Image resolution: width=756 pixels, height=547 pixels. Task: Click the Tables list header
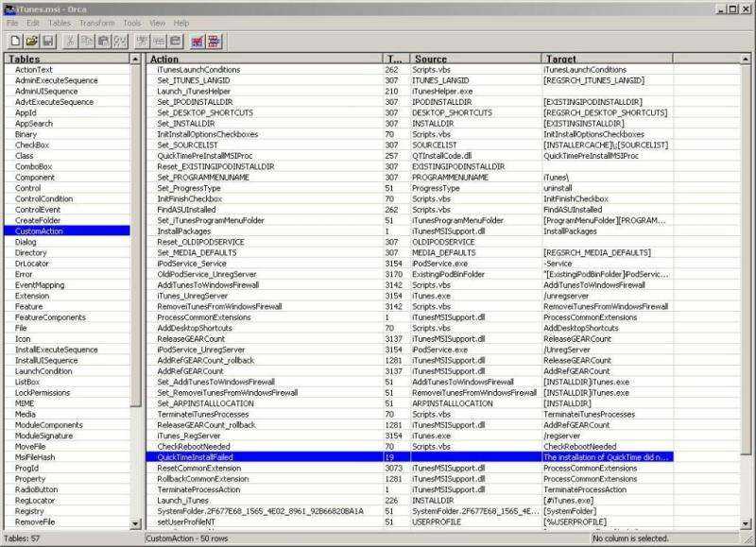tap(66, 59)
